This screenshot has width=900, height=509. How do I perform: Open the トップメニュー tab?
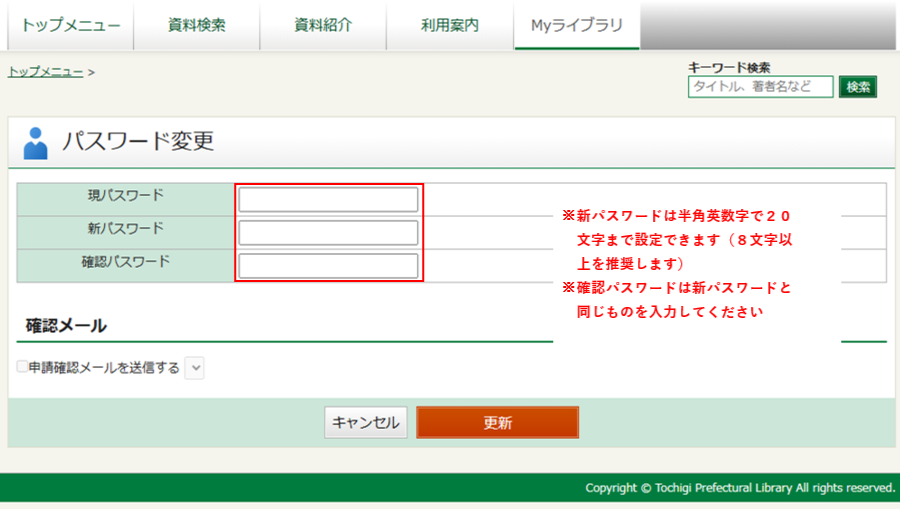point(70,25)
